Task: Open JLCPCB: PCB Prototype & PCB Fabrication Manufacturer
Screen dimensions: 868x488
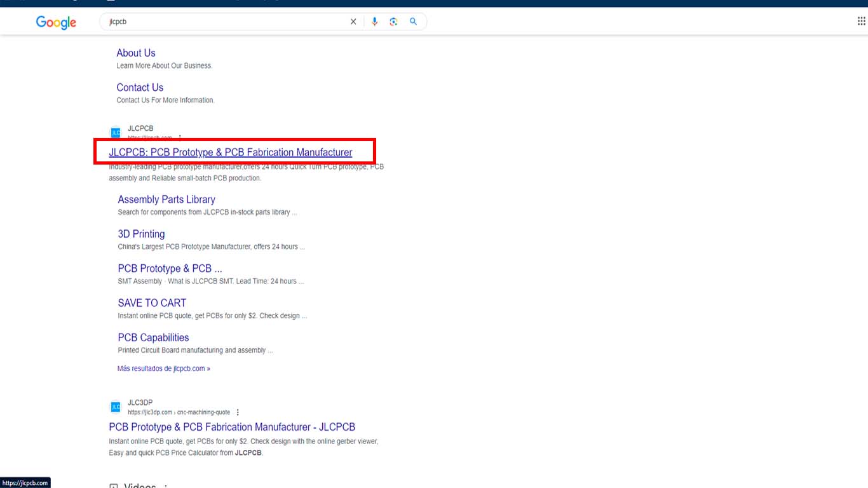Action: 231,152
